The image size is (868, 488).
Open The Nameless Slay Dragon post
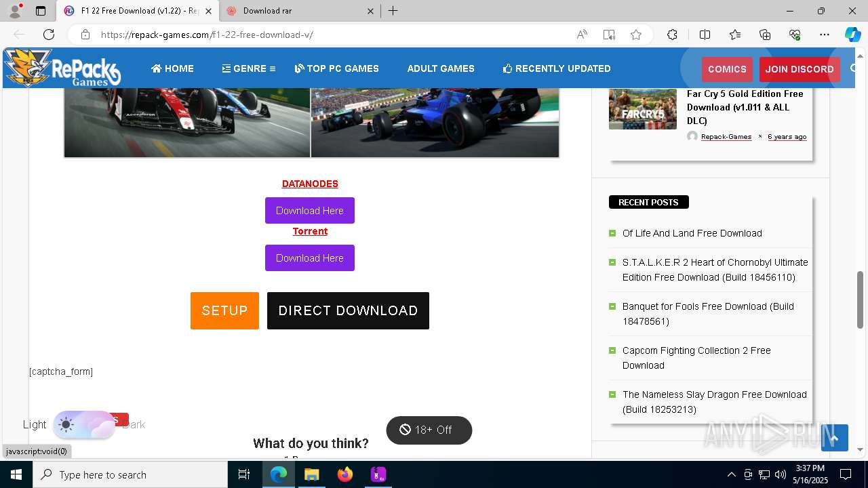(715, 402)
